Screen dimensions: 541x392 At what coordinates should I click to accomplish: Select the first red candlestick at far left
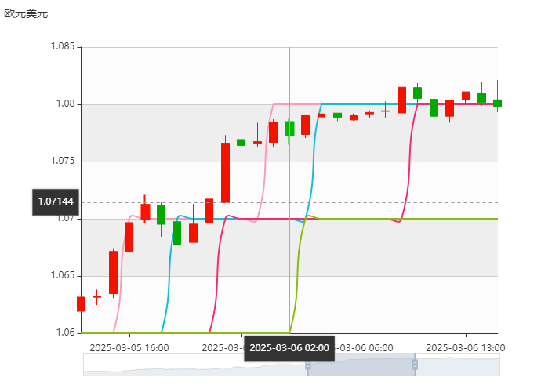[x=81, y=304]
